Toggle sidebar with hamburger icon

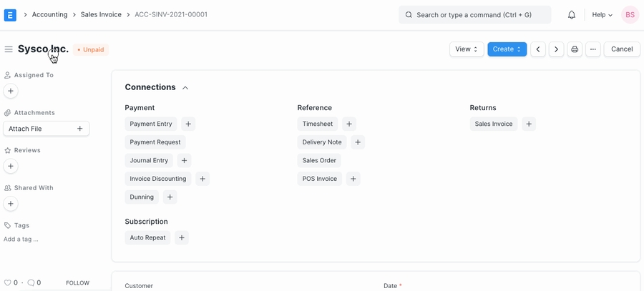(x=9, y=49)
